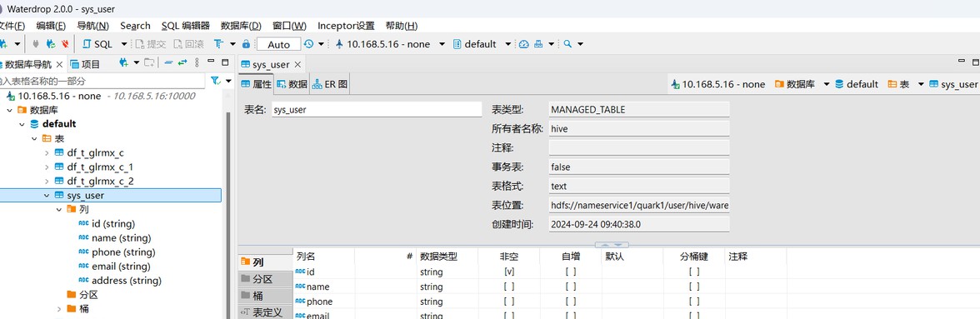
Task: Toggle 非空 checkbox for name row
Action: tap(508, 287)
